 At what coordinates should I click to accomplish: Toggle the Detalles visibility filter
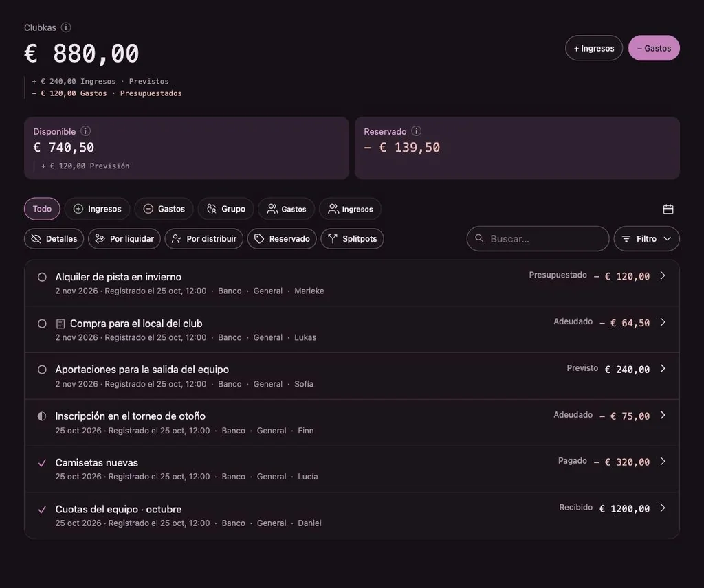pos(54,238)
